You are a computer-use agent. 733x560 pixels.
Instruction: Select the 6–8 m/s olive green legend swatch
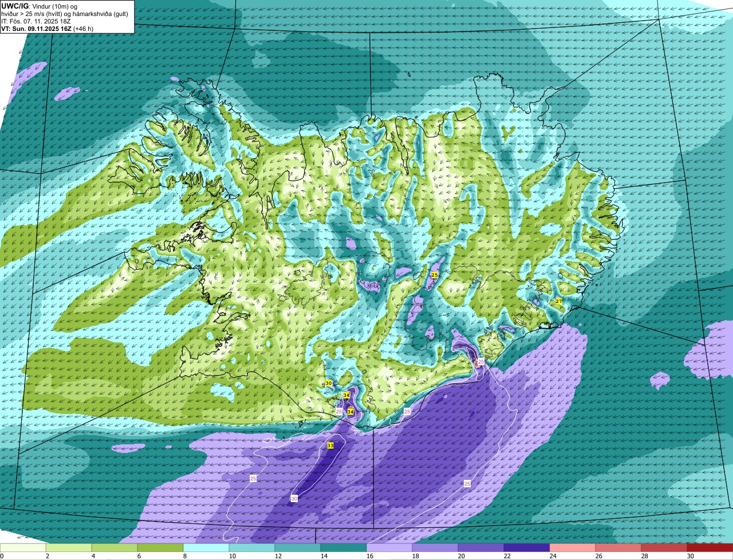pyautogui.click(x=160, y=548)
